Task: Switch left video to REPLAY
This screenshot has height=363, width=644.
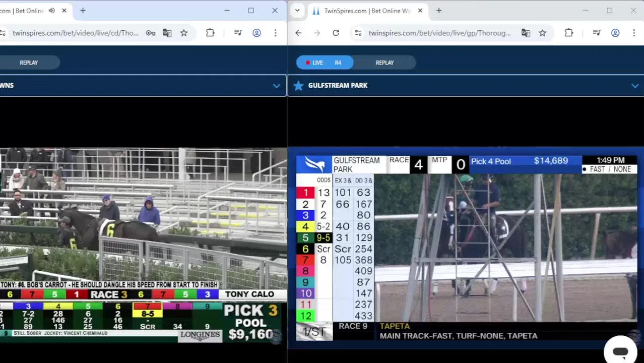Action: 29,63
